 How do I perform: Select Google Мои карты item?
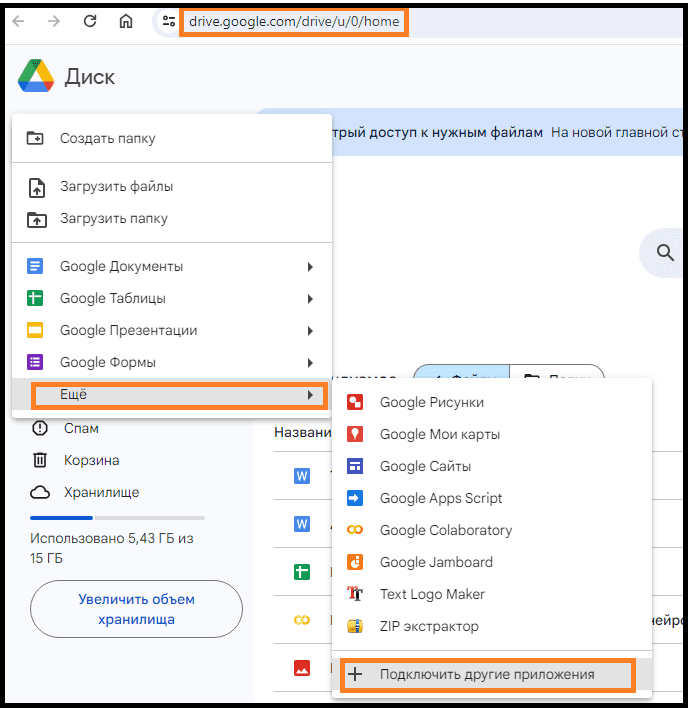coord(492,434)
